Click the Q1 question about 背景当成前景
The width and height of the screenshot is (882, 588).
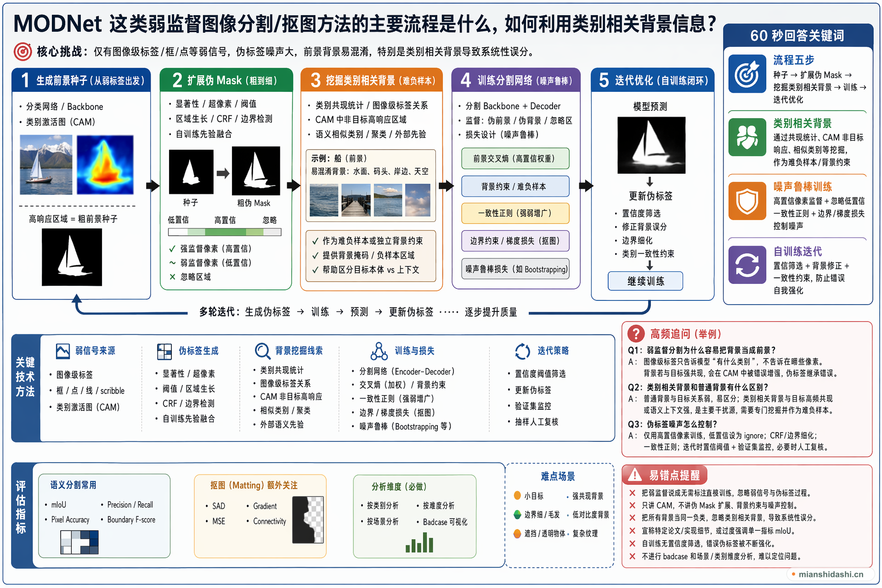[701, 350]
